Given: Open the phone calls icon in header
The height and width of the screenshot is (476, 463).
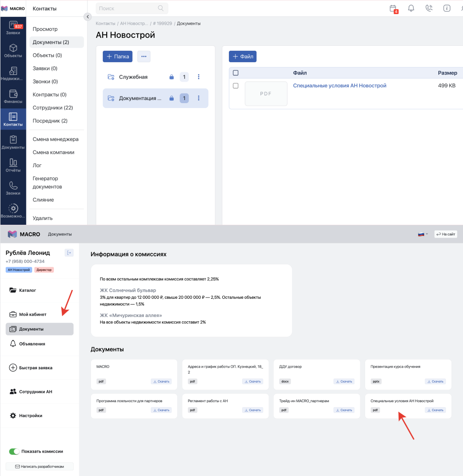Looking at the screenshot, I should (x=429, y=8).
